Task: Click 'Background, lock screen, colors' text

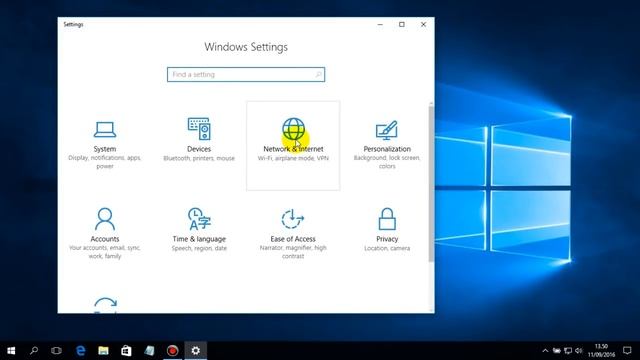Action: pos(387,162)
